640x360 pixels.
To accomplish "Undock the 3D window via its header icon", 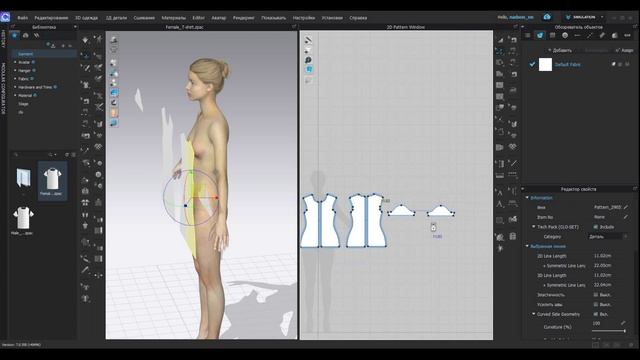I will 294,27.
